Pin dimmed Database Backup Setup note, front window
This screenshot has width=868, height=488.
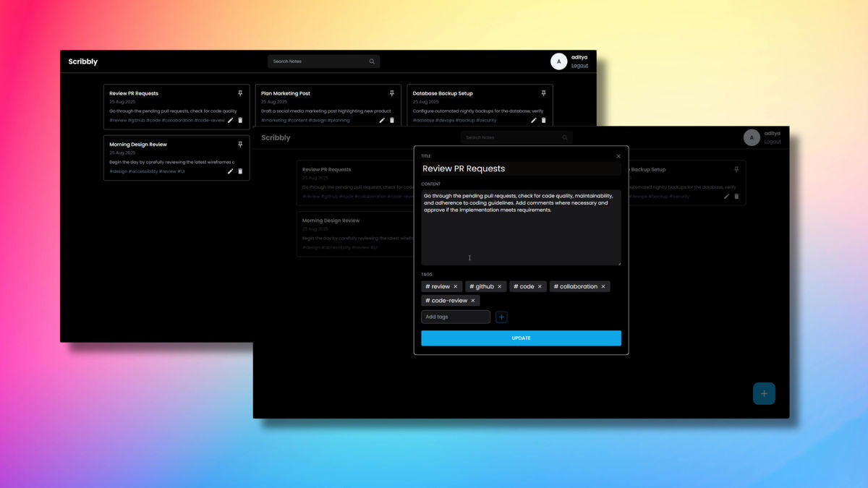(x=737, y=169)
